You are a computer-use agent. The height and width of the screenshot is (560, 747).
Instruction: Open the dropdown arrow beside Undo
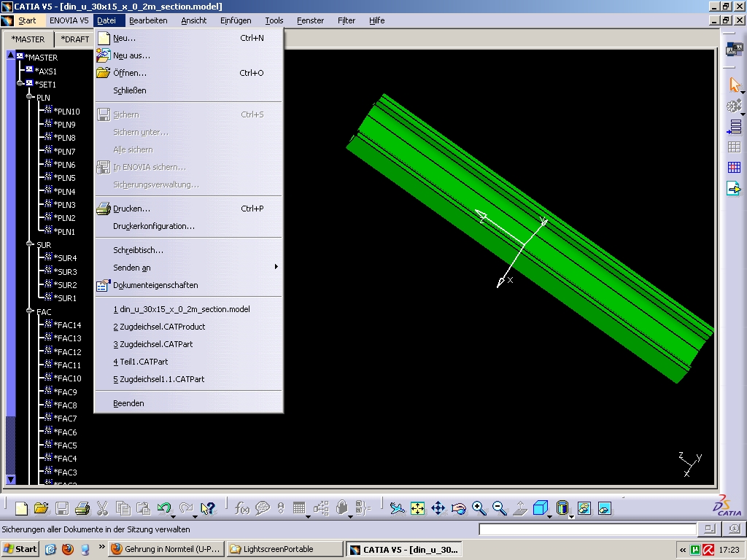(x=173, y=517)
